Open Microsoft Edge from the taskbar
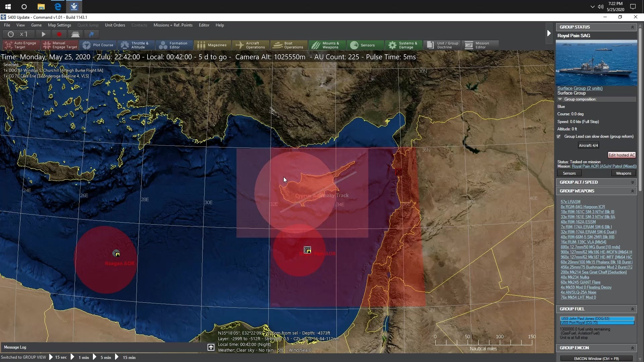Screen dimensions: 644x362 pyautogui.click(x=58, y=7)
